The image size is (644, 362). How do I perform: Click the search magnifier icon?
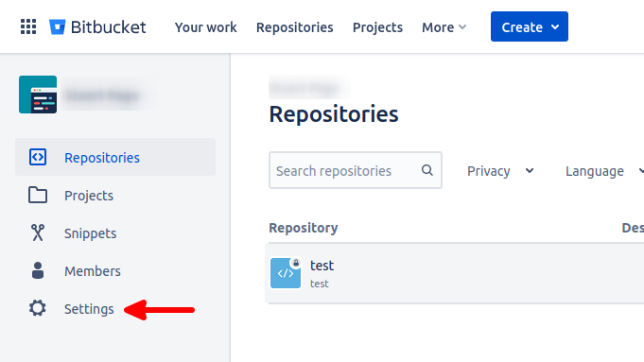427,170
